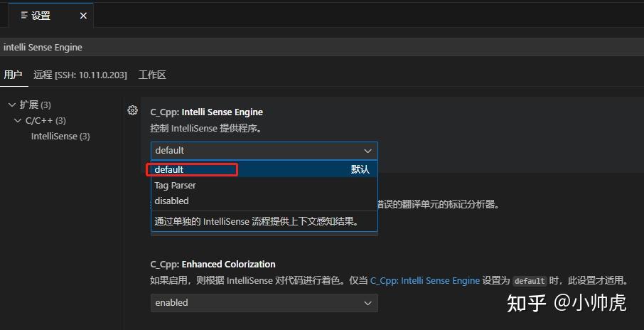644x330 pixels.
Task: Switch to the 用户 settings tab
Action: [x=13, y=75]
